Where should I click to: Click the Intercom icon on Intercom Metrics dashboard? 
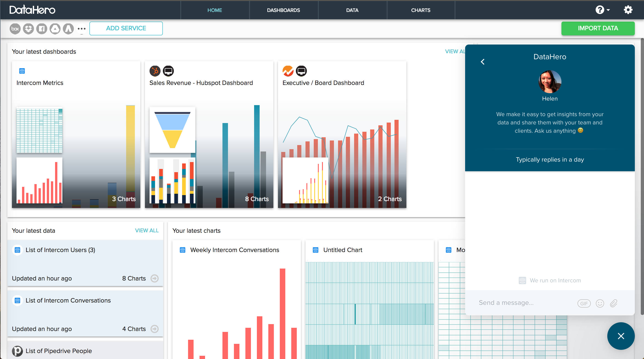22,71
